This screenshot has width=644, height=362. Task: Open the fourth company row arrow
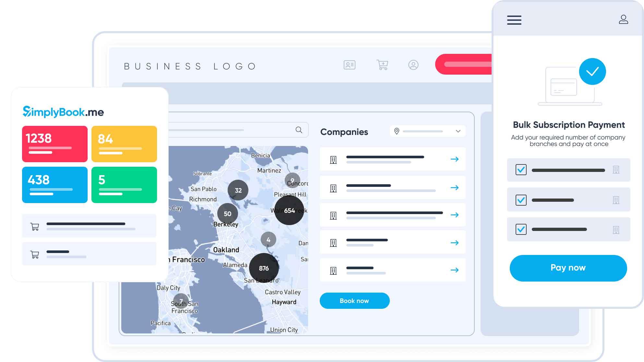click(x=455, y=243)
